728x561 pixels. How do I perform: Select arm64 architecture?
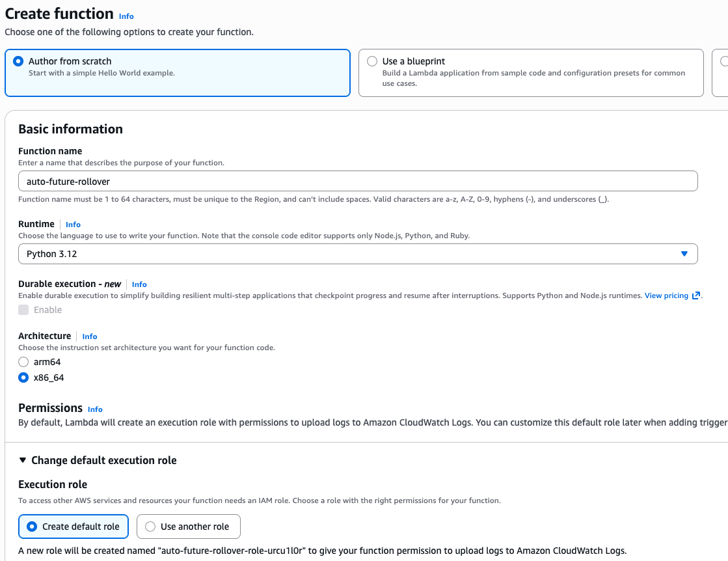pyautogui.click(x=24, y=362)
